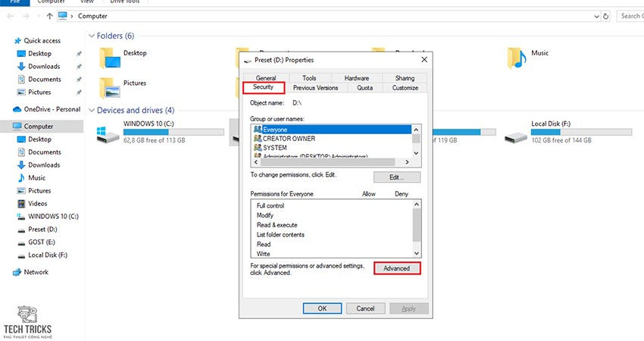Click the Up arrow navigation button

point(50,16)
